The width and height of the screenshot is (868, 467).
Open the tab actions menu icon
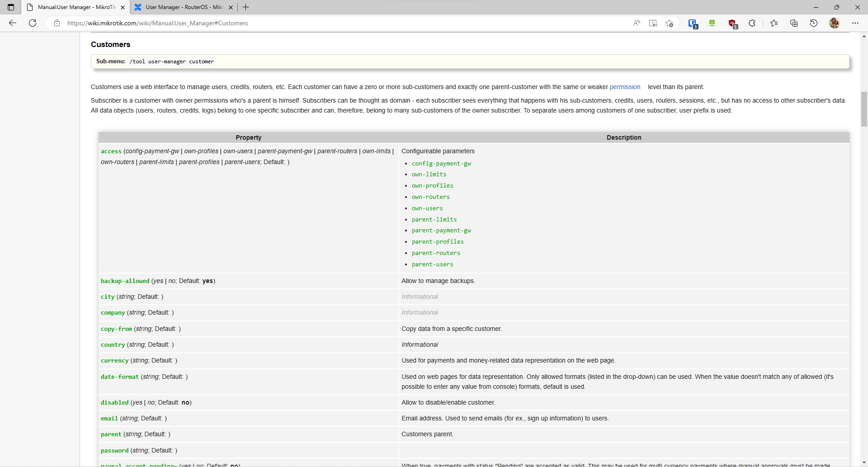(11, 7)
